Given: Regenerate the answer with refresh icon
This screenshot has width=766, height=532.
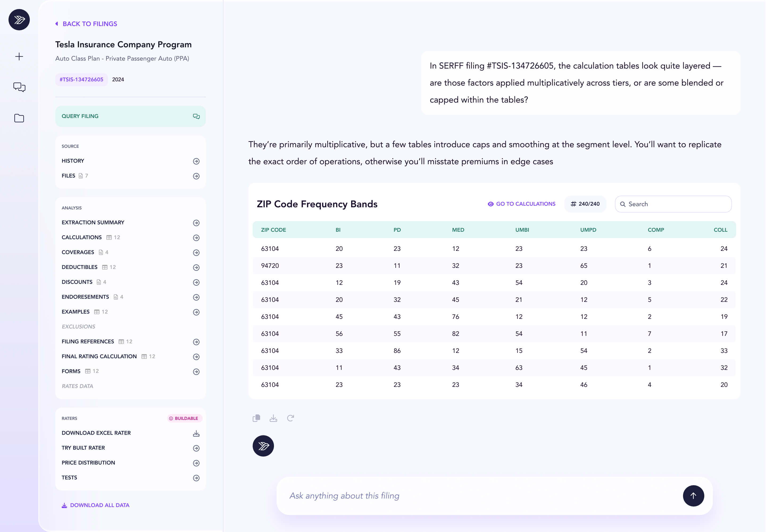Looking at the screenshot, I should [290, 418].
